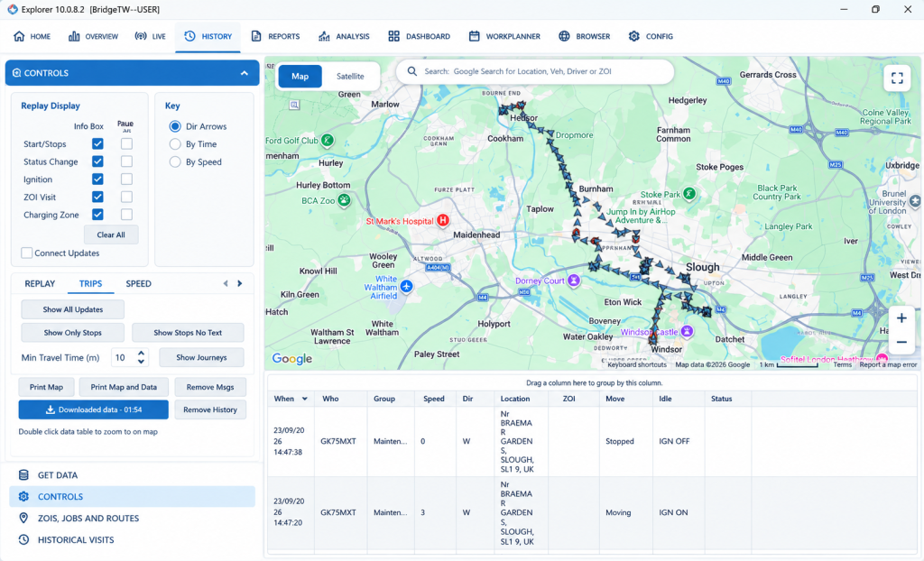Switch to the Trips tab

pyautogui.click(x=91, y=283)
